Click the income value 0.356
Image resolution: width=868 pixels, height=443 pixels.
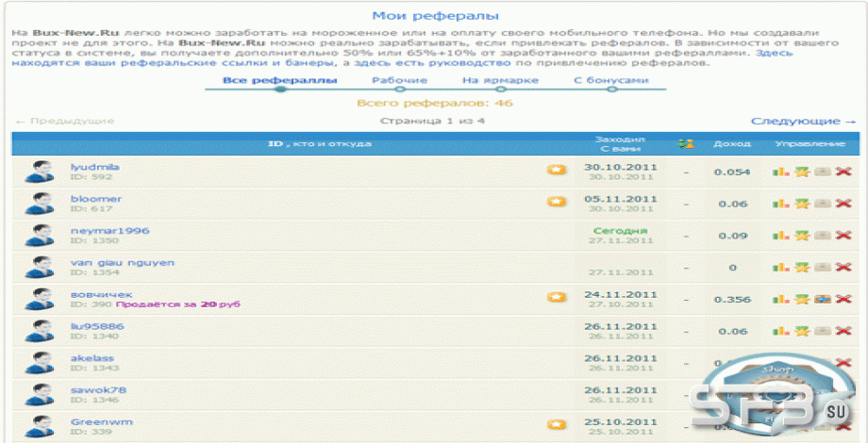732,299
